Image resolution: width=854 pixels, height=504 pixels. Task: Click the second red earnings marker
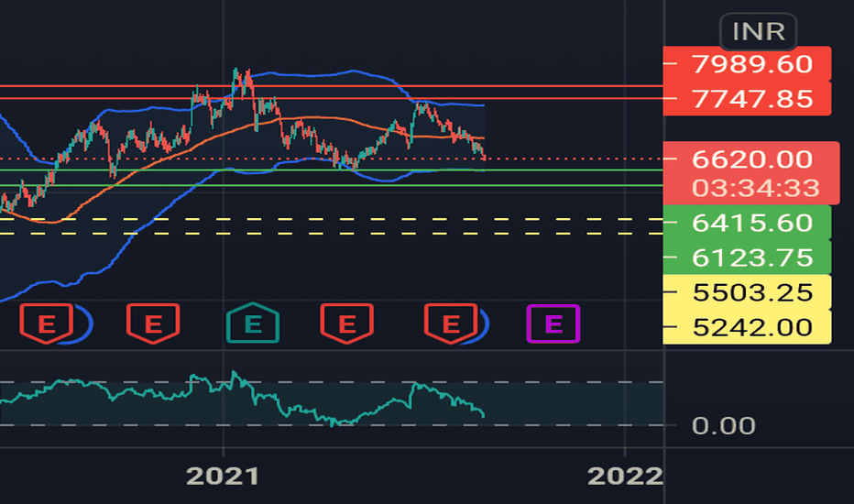point(153,323)
